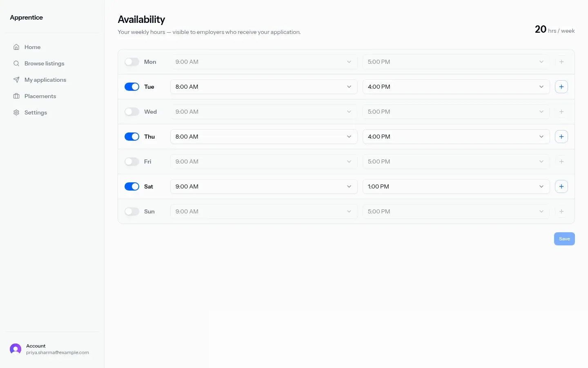Open Sunday end time 5:00 PM dropdown

(x=456, y=211)
